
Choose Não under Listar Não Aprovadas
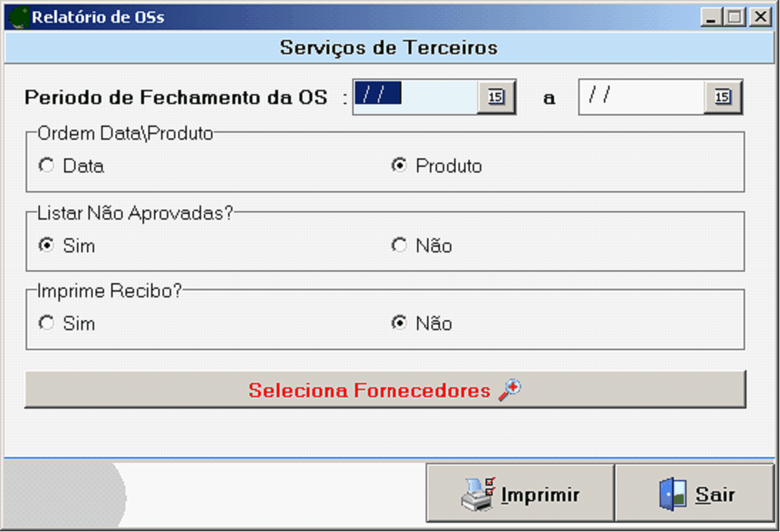click(x=400, y=245)
